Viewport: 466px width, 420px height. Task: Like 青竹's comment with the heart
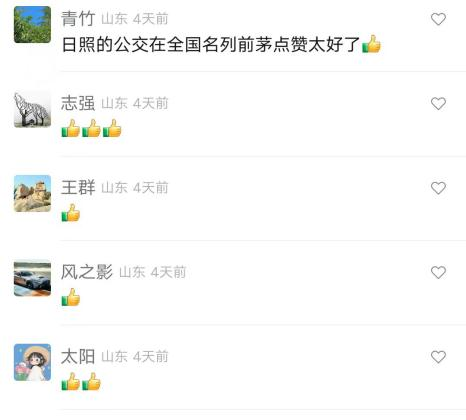pyautogui.click(x=438, y=19)
